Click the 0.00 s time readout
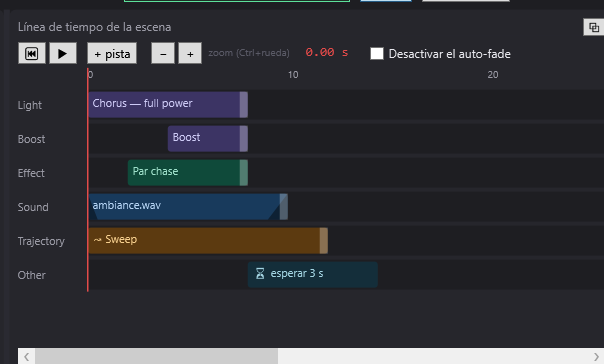604x364 pixels. click(327, 52)
